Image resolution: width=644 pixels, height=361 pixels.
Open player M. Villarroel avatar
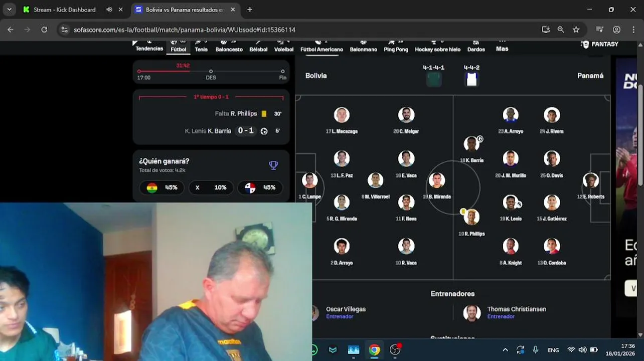coord(375,180)
